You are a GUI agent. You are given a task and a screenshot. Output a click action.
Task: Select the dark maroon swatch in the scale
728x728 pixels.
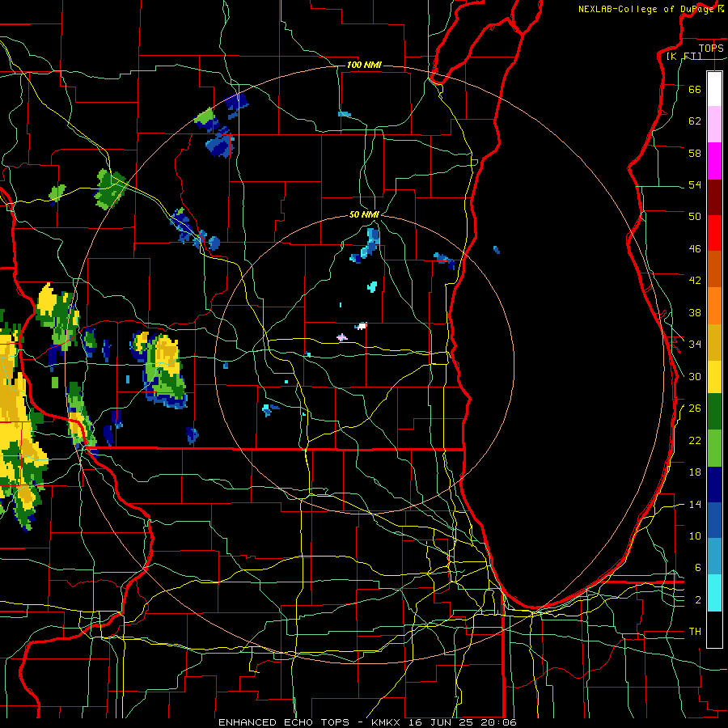pyautogui.click(x=714, y=197)
